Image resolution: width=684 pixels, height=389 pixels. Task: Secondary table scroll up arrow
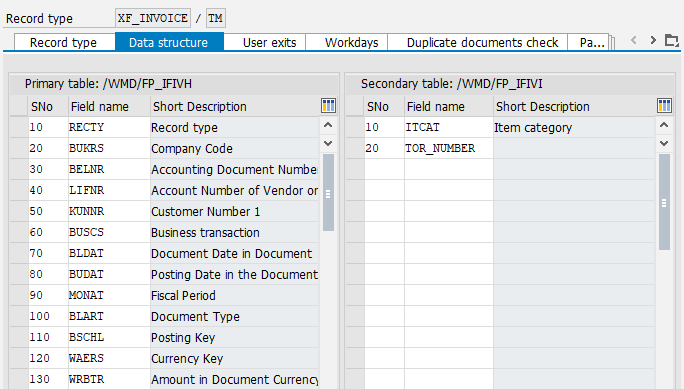(664, 126)
